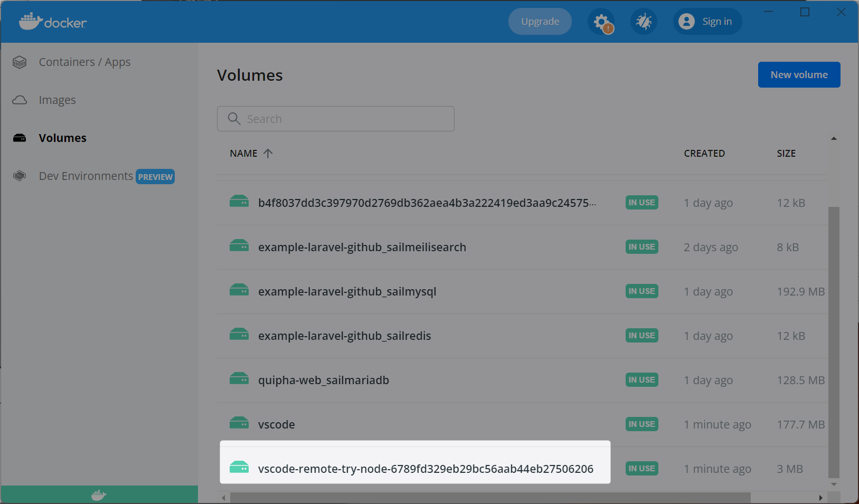The width and height of the screenshot is (859, 504).
Task: Open the vscode volume
Action: pyautogui.click(x=277, y=425)
